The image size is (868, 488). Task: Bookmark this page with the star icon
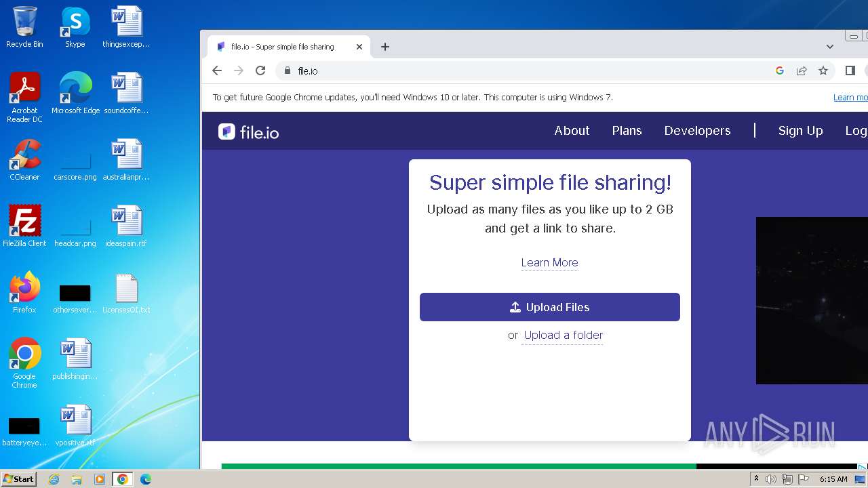[x=823, y=70]
